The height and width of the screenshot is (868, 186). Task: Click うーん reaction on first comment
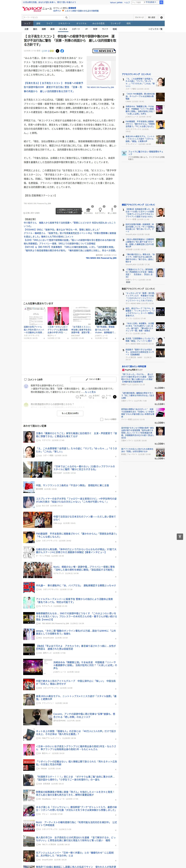click(107, 397)
